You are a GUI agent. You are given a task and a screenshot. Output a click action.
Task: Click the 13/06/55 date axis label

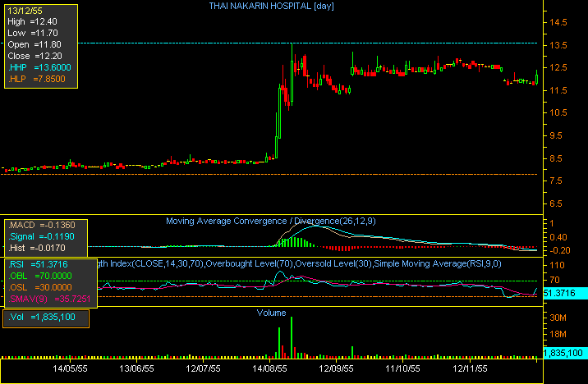136,369
